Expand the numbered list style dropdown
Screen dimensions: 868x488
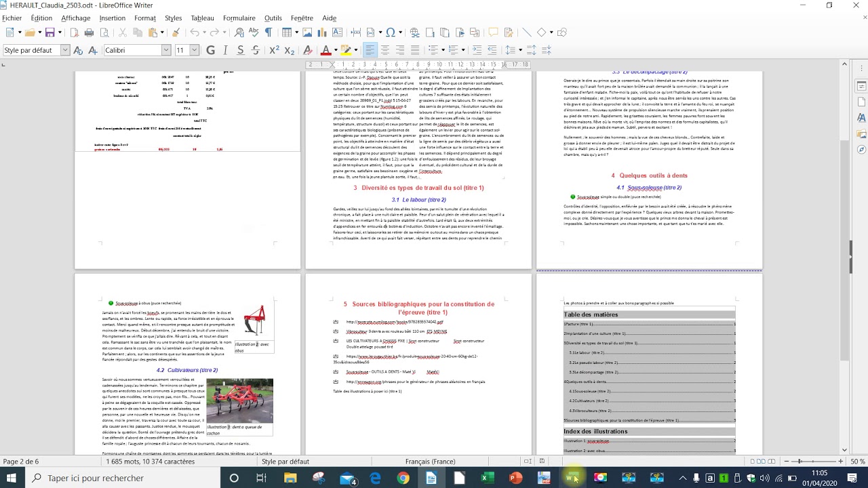462,50
